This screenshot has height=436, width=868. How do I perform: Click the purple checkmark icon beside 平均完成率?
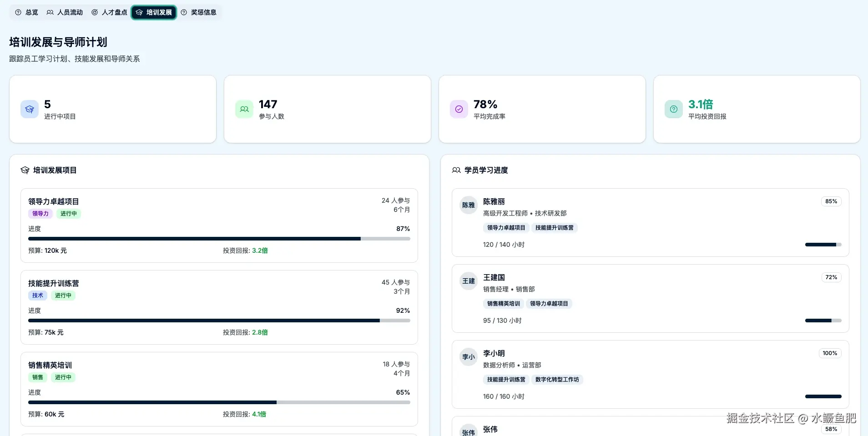click(x=459, y=109)
